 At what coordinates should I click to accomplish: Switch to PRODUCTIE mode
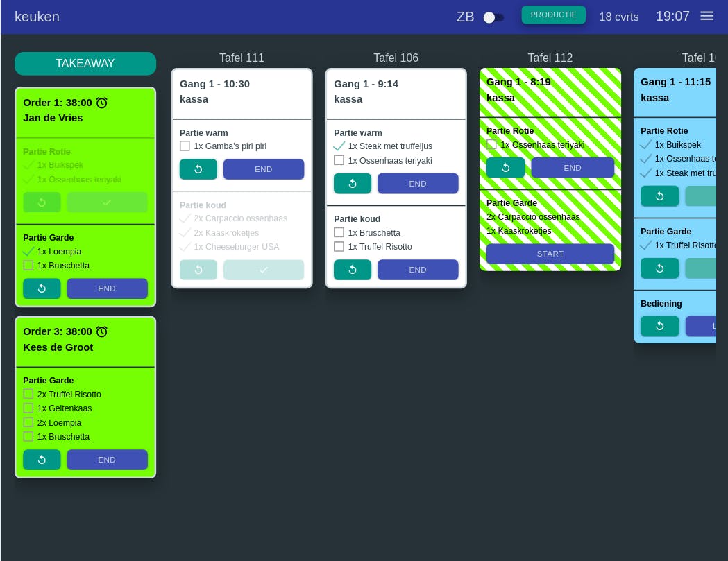pos(553,15)
